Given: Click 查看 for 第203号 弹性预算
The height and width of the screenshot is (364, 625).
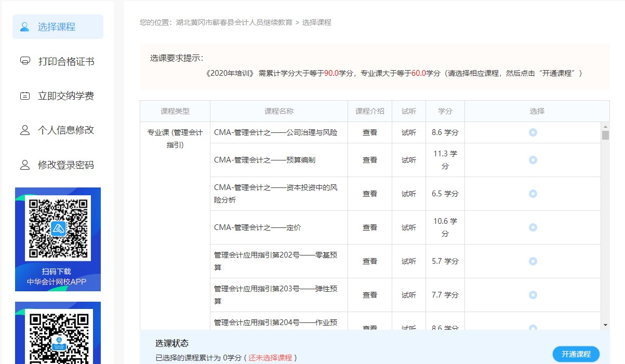Looking at the screenshot, I should point(370,295).
